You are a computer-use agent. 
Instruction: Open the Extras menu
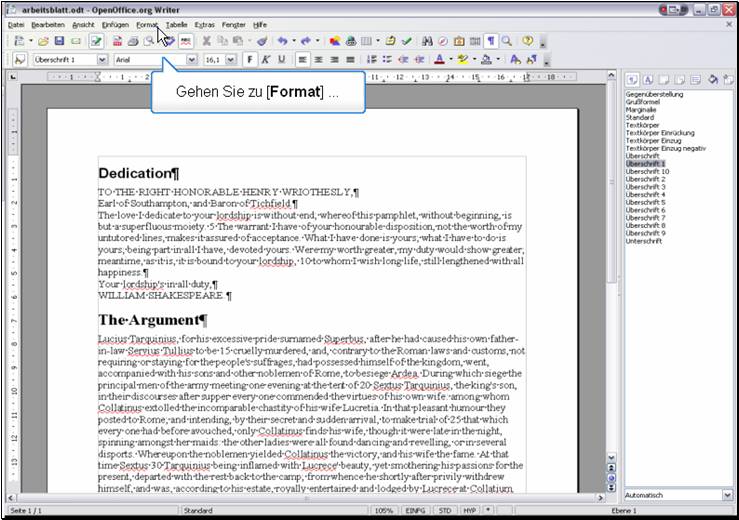(x=204, y=23)
